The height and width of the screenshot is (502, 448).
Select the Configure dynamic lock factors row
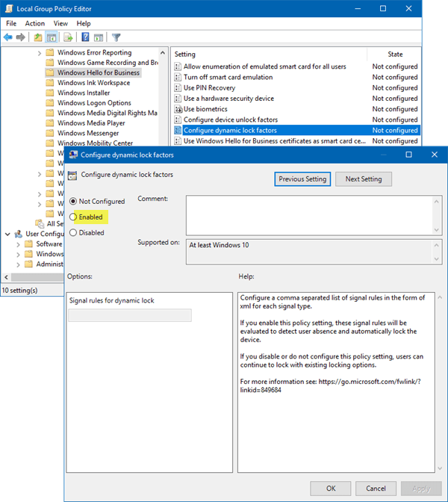(x=296, y=130)
